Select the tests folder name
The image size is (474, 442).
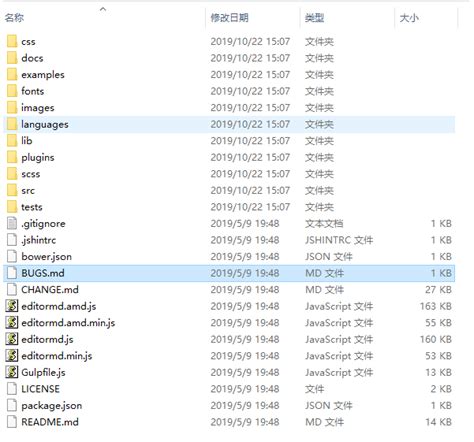click(32, 207)
